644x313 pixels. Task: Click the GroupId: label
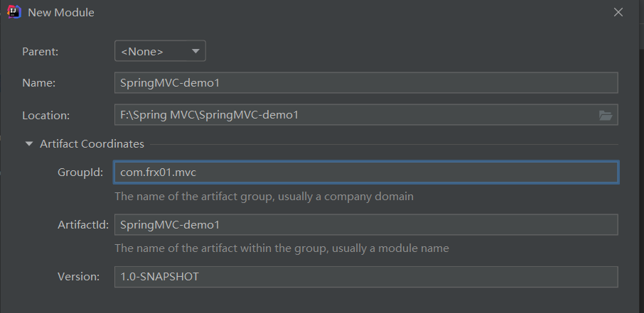coord(80,172)
